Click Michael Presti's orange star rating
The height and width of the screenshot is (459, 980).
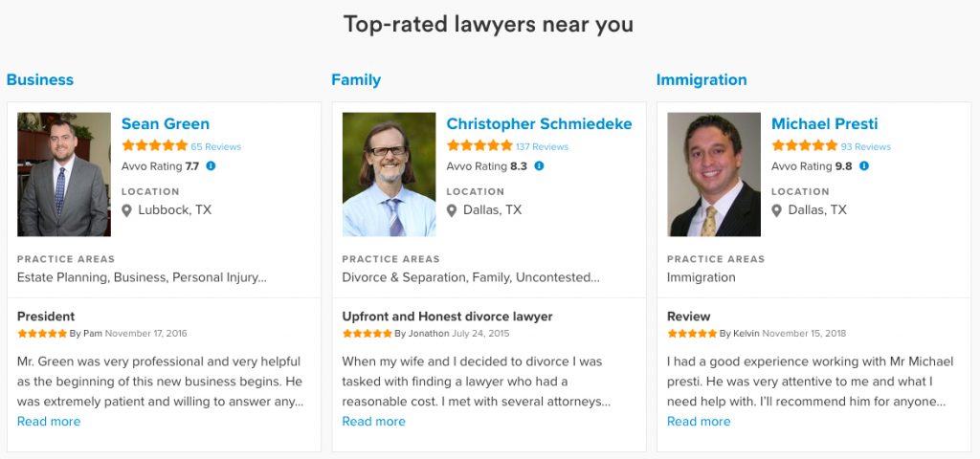point(804,146)
